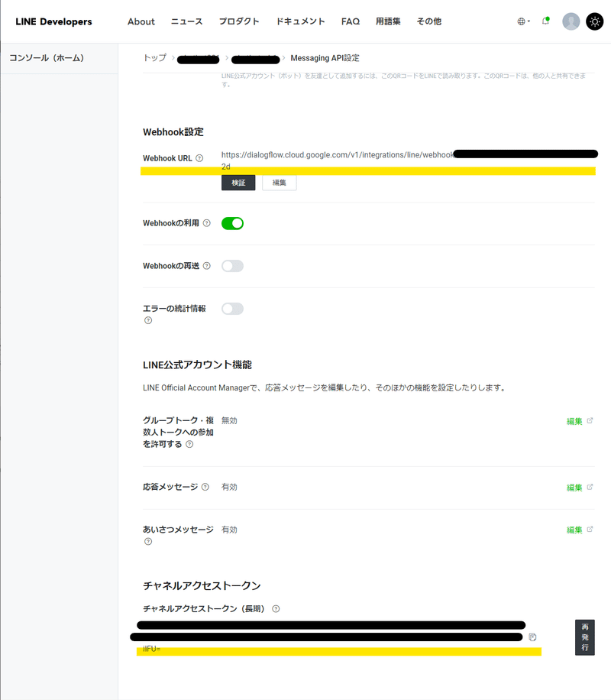Open the About menu item

141,21
